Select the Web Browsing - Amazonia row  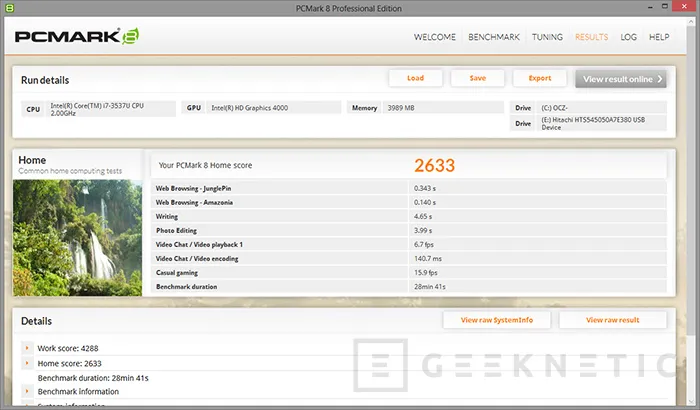coord(409,202)
